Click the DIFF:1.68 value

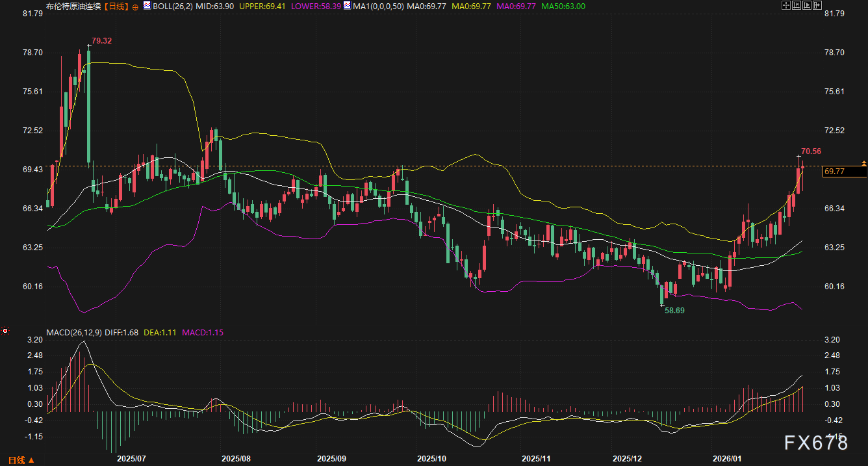pyautogui.click(x=121, y=332)
